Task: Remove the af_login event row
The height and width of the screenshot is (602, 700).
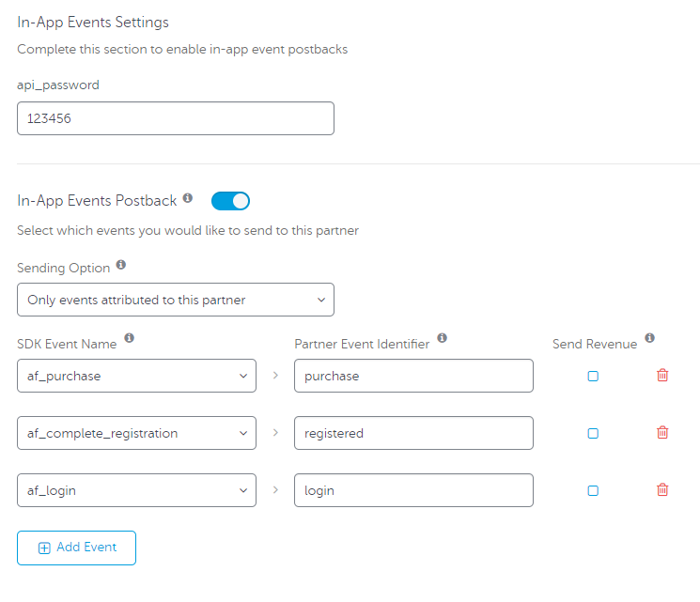Action: (x=662, y=489)
